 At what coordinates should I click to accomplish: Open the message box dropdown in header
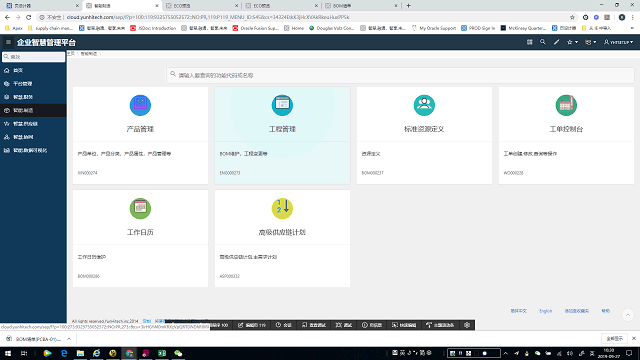click(x=591, y=42)
